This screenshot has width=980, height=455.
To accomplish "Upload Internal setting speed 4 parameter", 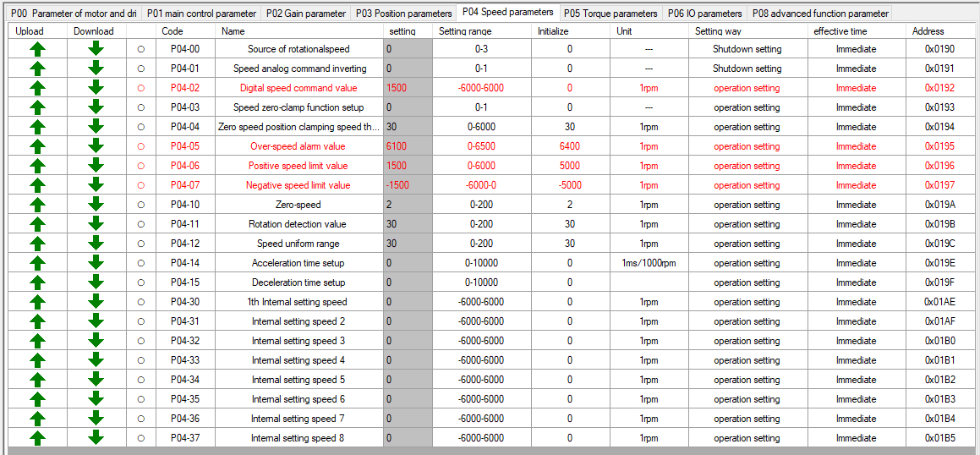I will [37, 360].
